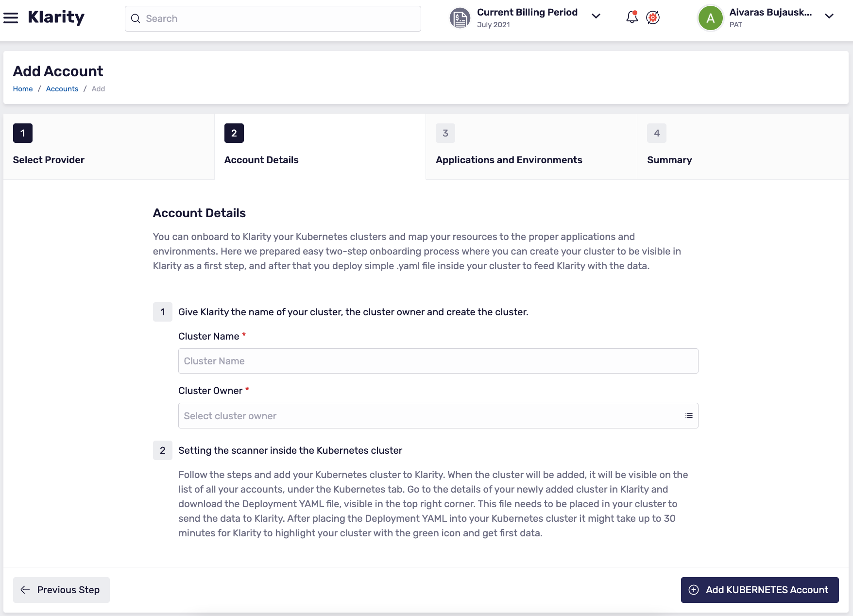Open the Select cluster owner dropdown

(x=438, y=415)
